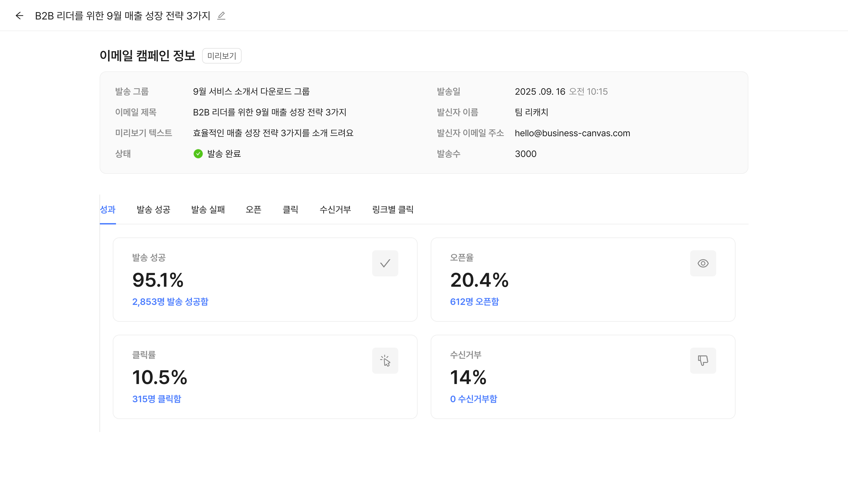Select the 링크별 클릭 tab

point(393,210)
